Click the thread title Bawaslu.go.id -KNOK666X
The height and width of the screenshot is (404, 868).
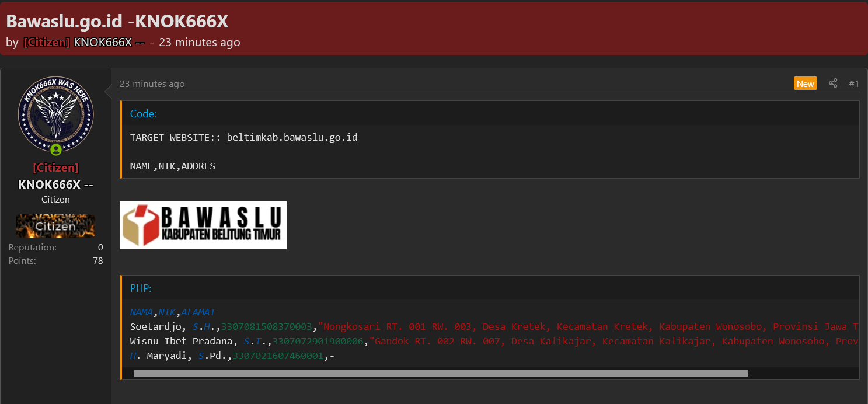117,21
